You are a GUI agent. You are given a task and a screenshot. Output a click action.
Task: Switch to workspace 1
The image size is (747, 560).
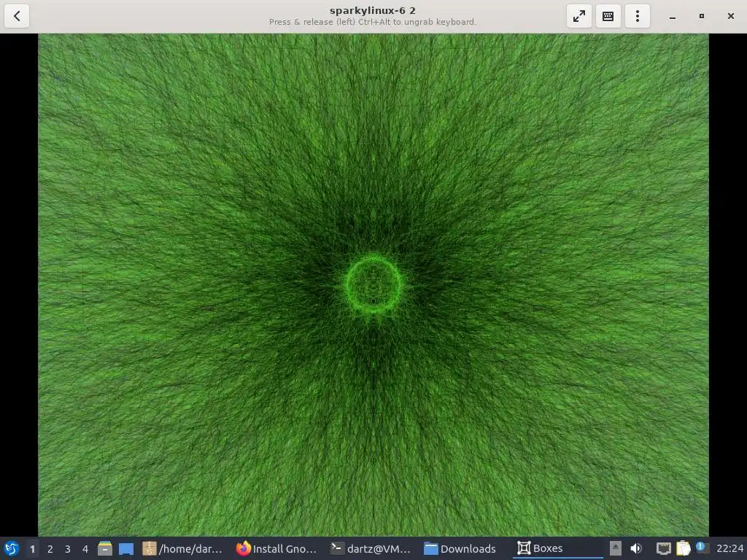32,549
